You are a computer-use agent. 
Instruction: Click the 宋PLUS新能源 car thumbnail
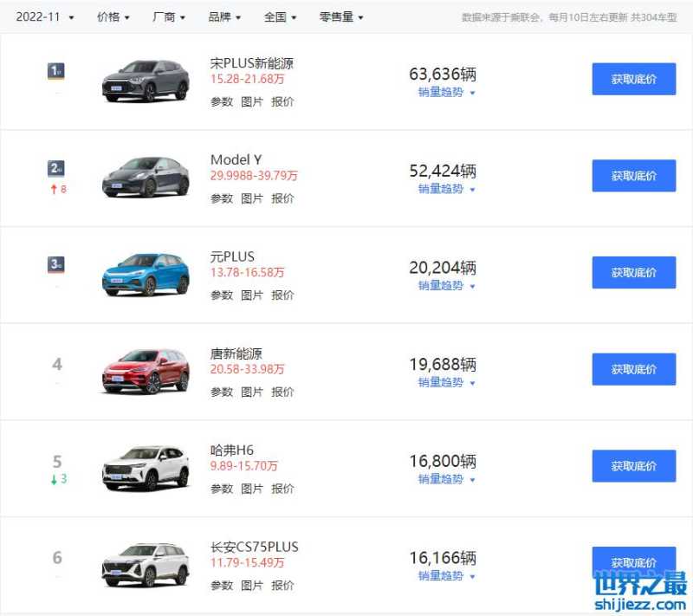[146, 81]
